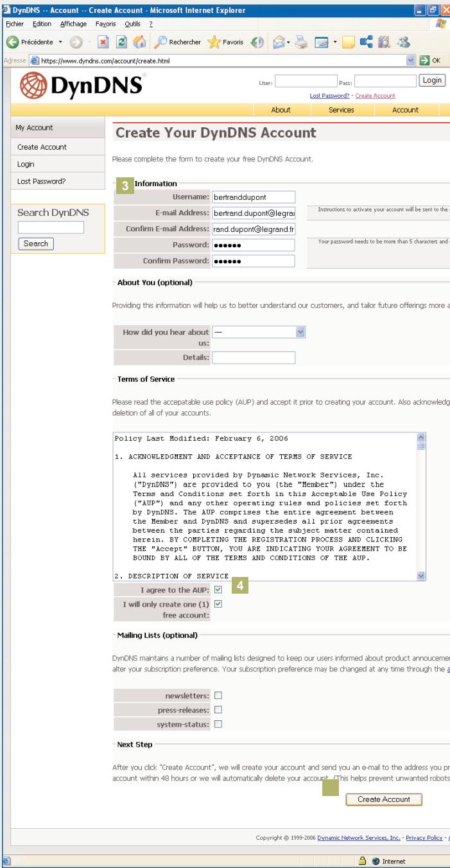
Task: Click the Create Account submit button
Action: (383, 799)
